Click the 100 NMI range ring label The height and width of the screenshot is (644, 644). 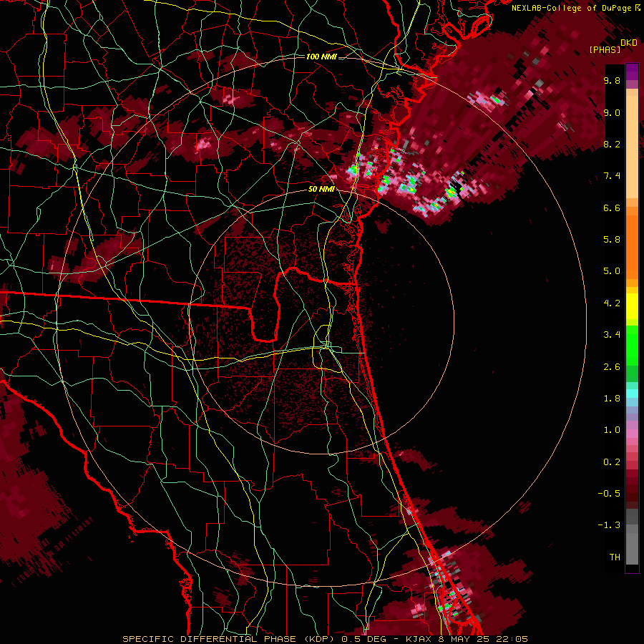pos(321,57)
